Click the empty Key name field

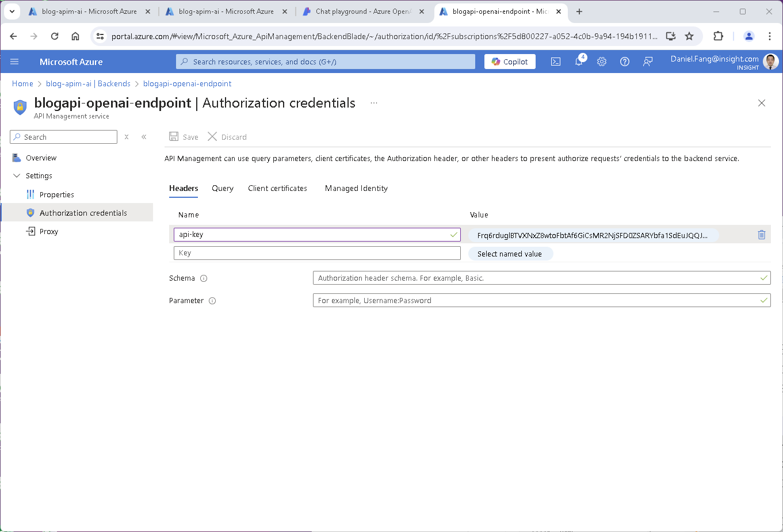click(317, 253)
